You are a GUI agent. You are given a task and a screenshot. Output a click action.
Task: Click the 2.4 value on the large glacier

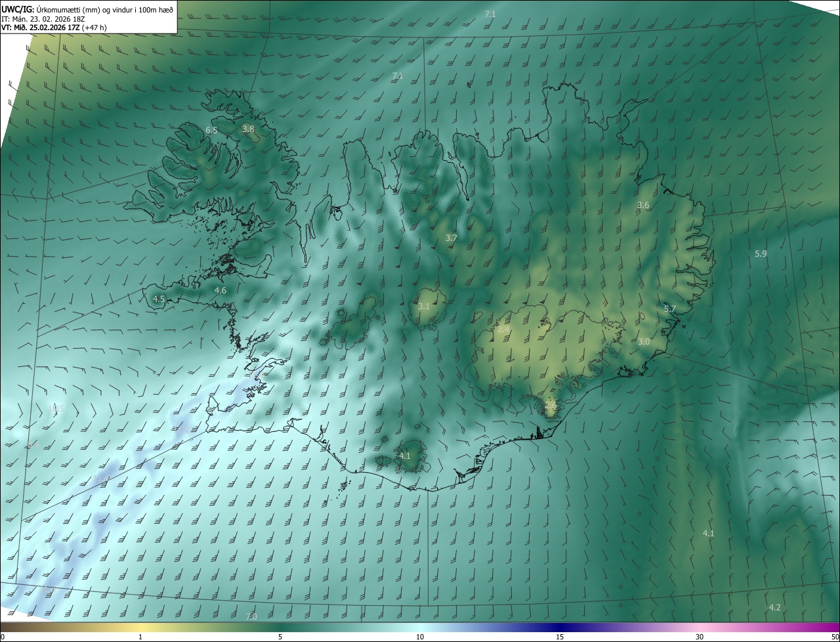503,329
